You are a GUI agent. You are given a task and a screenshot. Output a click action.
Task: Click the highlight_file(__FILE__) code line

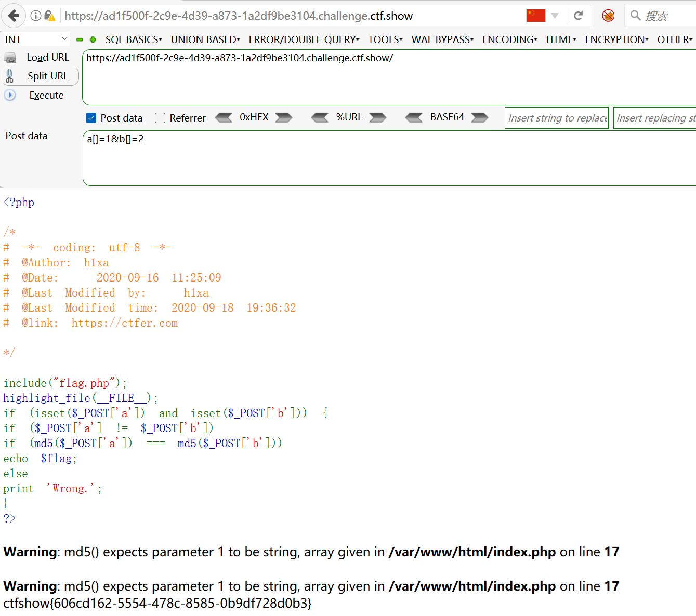81,398
